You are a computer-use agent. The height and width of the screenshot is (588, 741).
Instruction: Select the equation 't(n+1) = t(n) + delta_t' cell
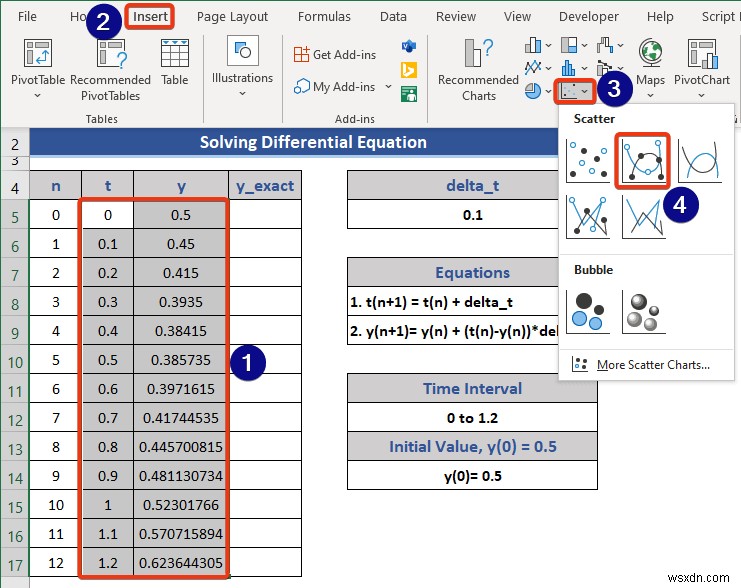[453, 302]
